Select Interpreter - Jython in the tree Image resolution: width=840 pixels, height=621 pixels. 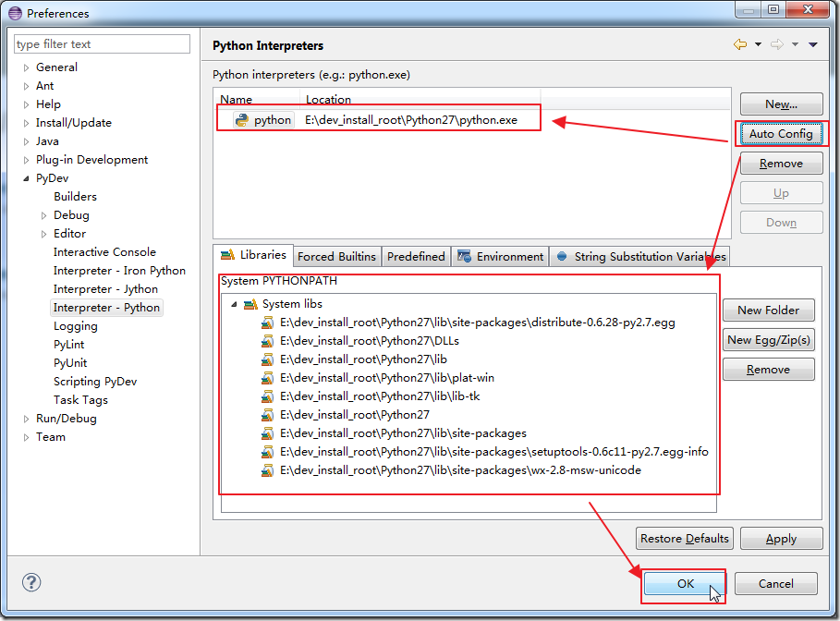105,289
